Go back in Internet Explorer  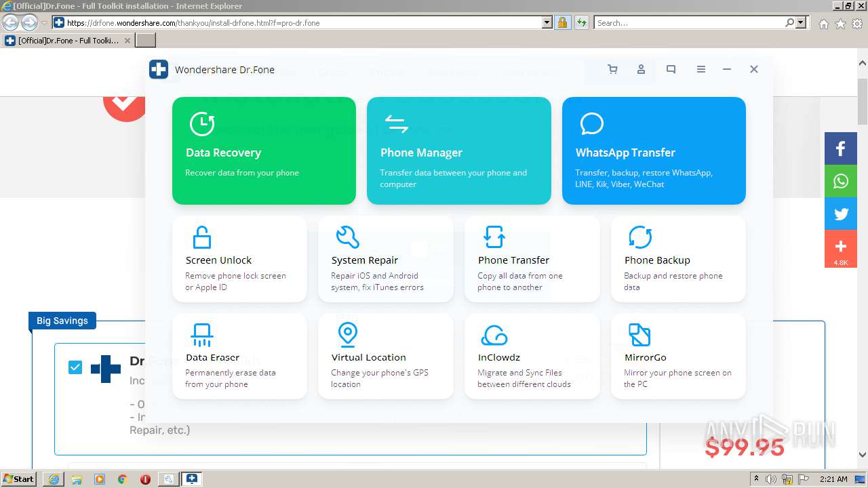click(x=10, y=22)
